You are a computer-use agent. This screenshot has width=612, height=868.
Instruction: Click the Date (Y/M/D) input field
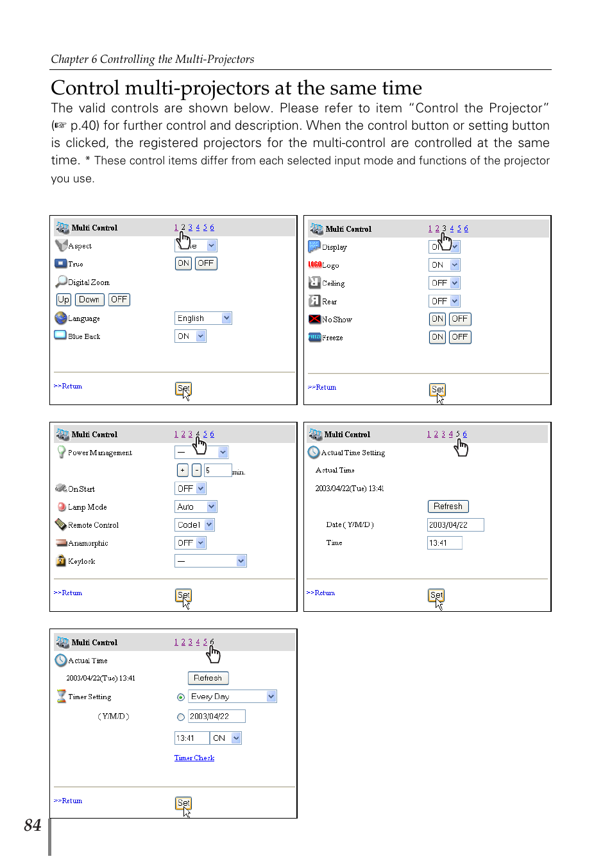tap(455, 525)
